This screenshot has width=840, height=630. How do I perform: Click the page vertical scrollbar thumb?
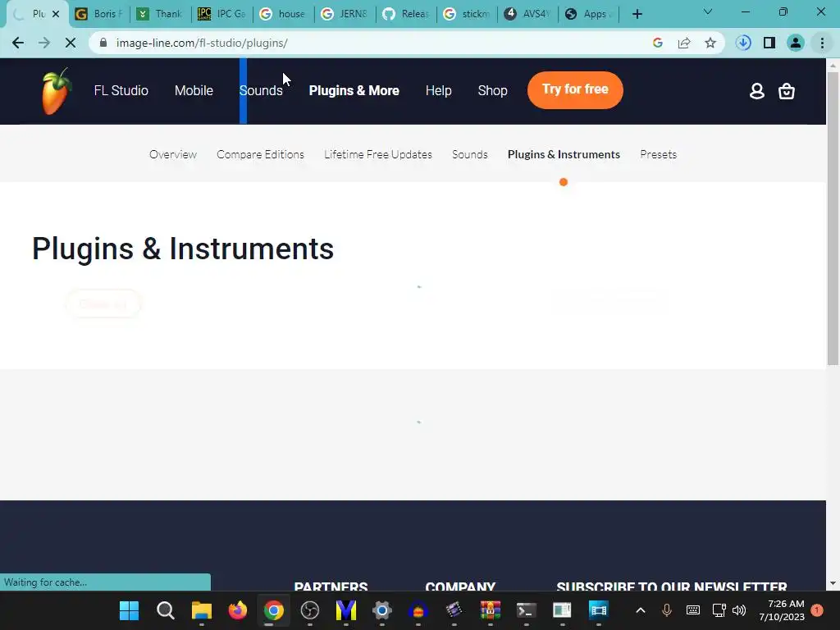coord(833,218)
